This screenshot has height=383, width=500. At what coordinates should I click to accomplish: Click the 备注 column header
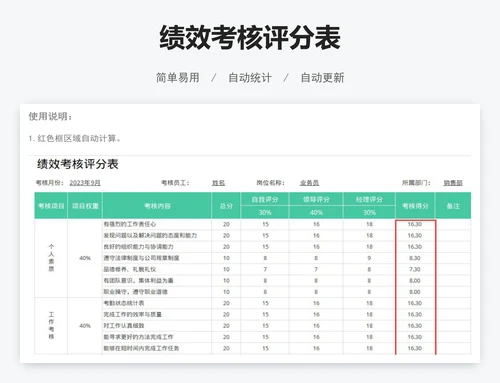tap(453, 206)
